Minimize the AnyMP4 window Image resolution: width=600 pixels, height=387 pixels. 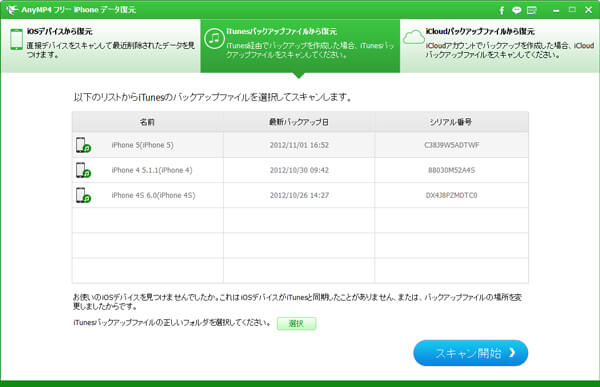point(556,11)
